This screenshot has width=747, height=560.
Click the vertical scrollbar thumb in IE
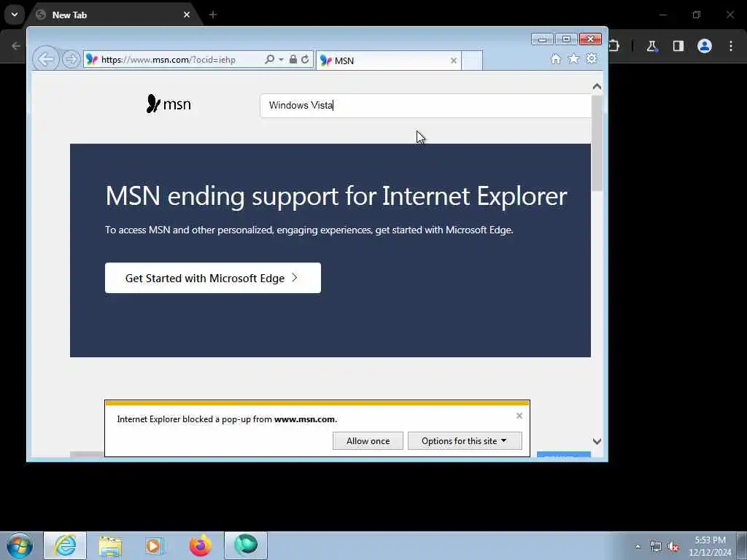click(597, 143)
